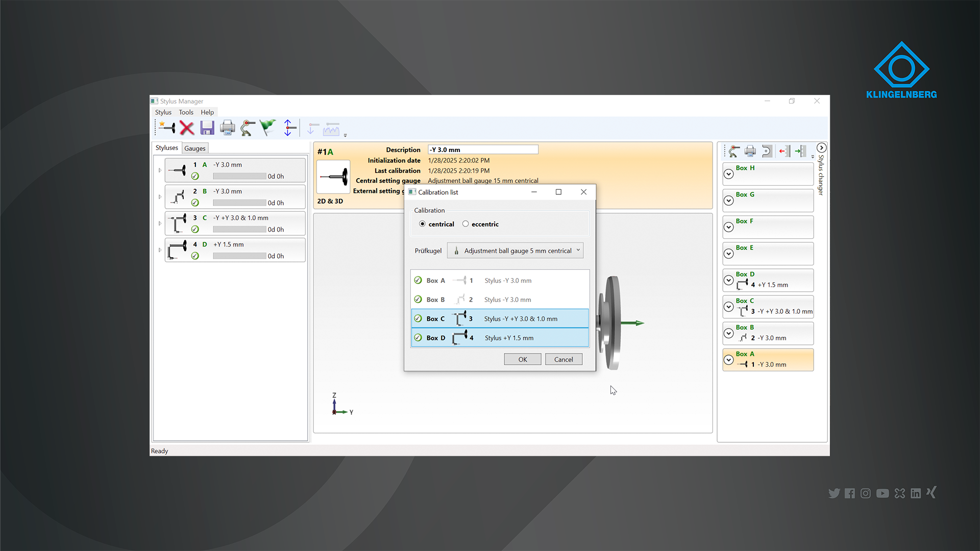980x551 pixels.
Task: Click the probe arm calibration icon in main toolbar
Action: click(x=248, y=128)
